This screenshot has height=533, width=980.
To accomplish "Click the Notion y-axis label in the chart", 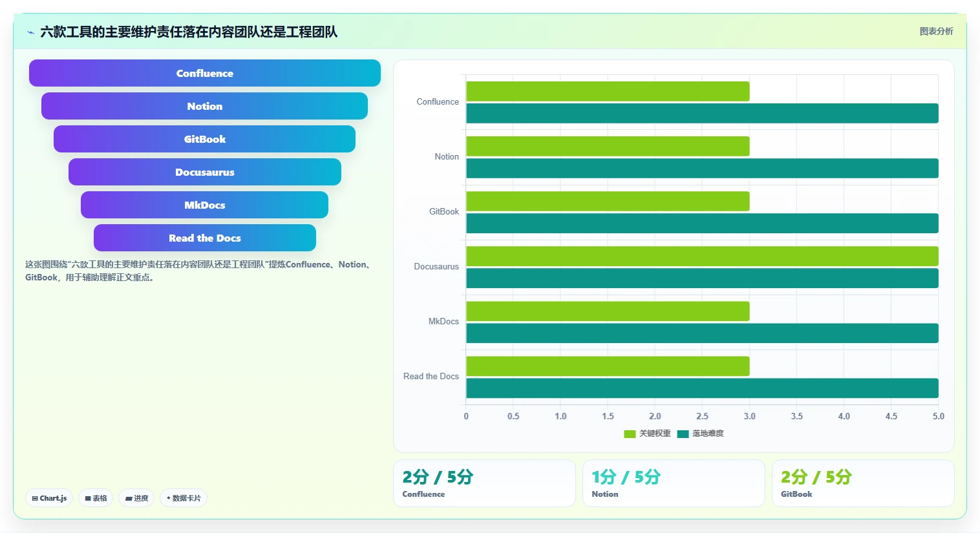I will [x=447, y=157].
